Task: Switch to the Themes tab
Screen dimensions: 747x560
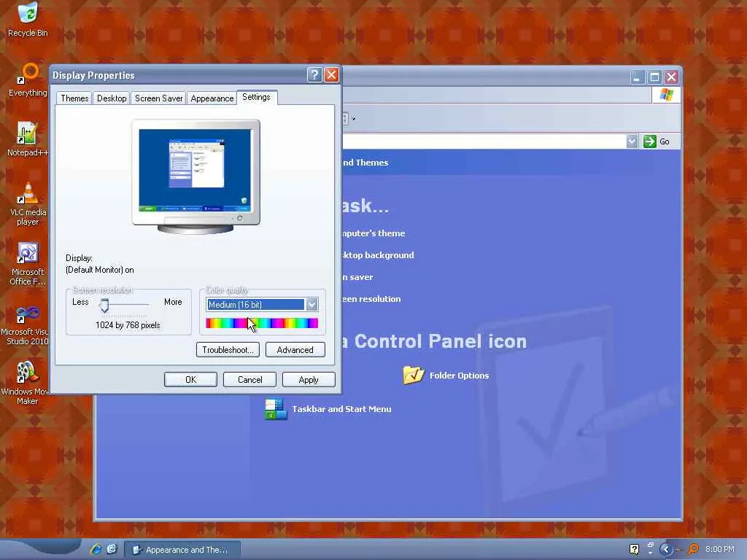Action: 74,98
